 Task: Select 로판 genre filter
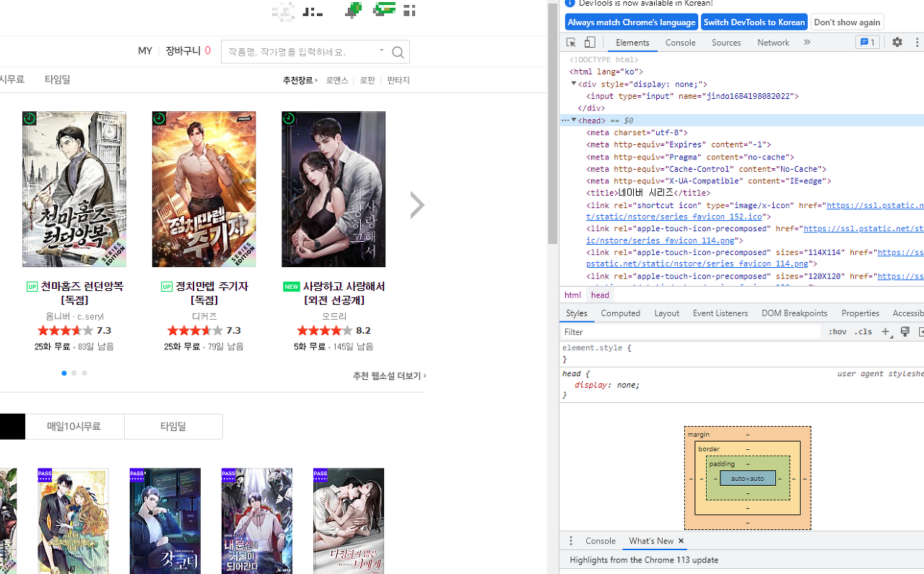367,80
